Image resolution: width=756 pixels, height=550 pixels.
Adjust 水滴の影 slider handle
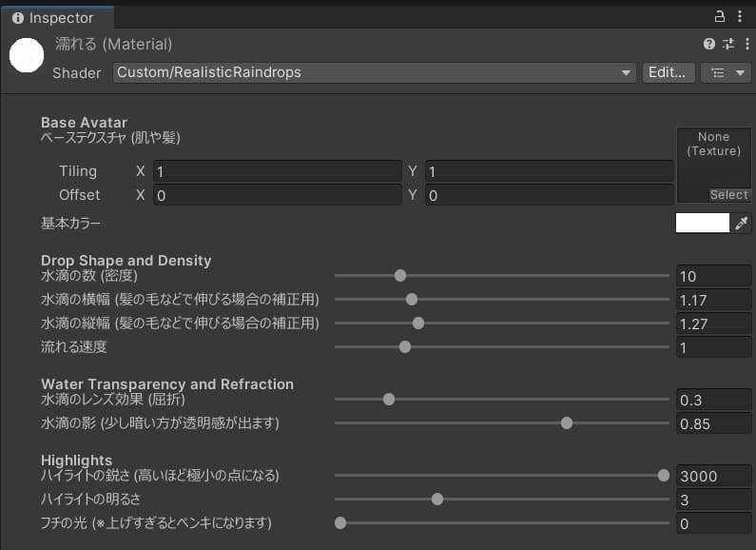[567, 423]
